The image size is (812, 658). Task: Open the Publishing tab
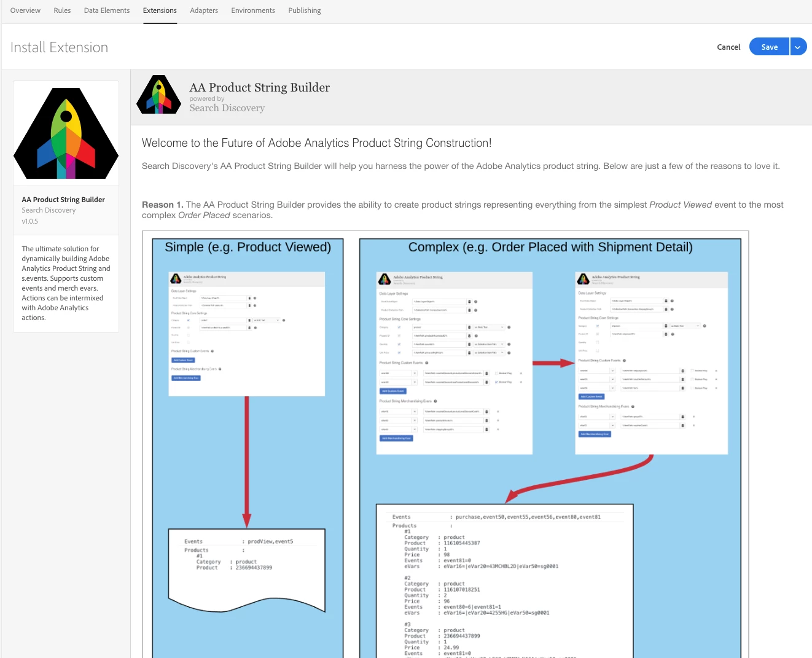[x=305, y=10]
